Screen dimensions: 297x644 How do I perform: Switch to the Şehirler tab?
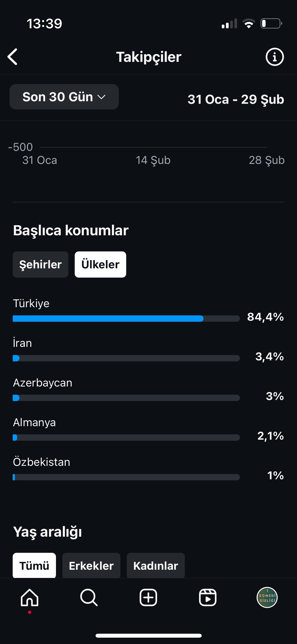pos(40,264)
